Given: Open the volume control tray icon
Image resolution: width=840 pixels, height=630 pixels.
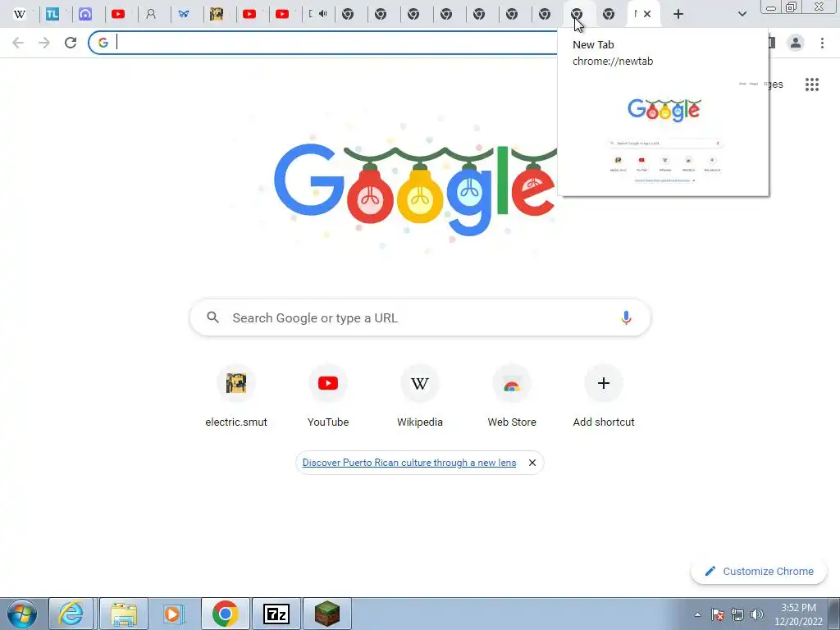Looking at the screenshot, I should tap(757, 614).
